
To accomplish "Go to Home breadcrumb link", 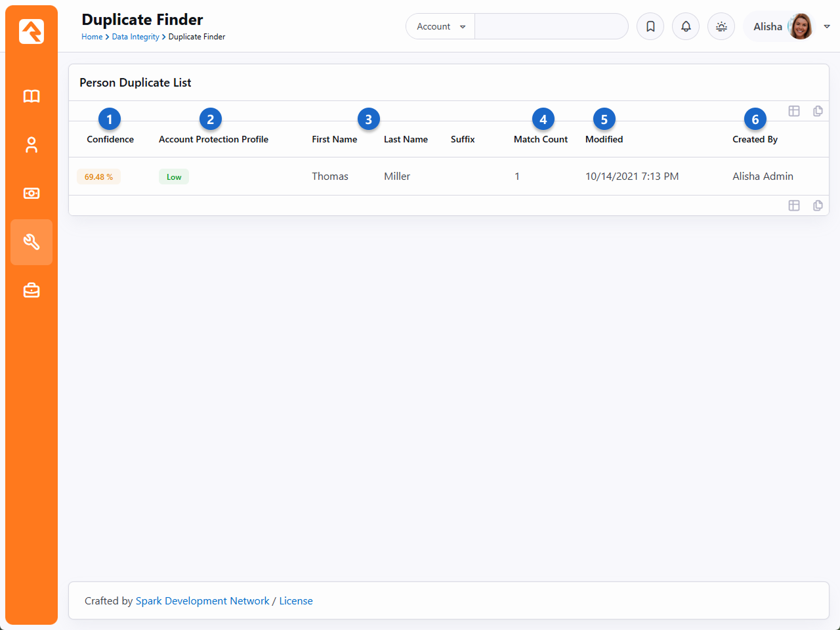I will [92, 37].
